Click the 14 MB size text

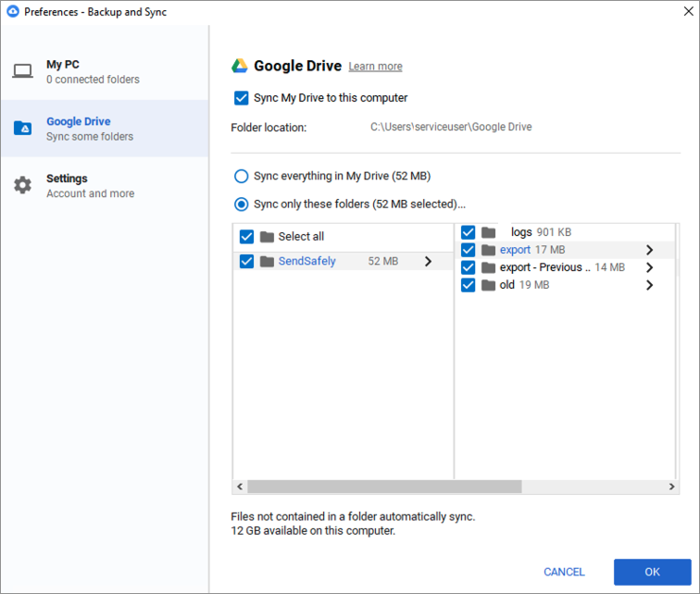point(610,267)
